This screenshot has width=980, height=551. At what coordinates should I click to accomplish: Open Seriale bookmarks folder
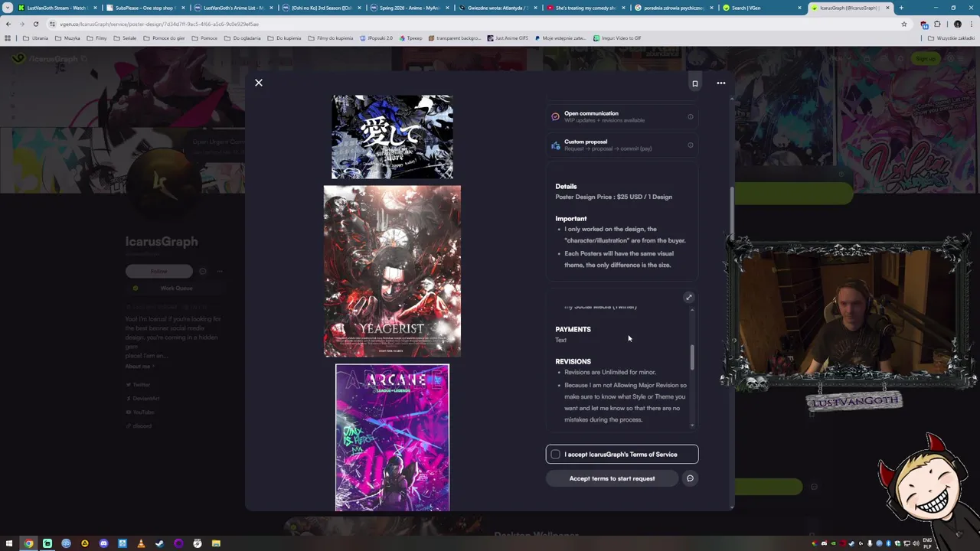tap(126, 38)
